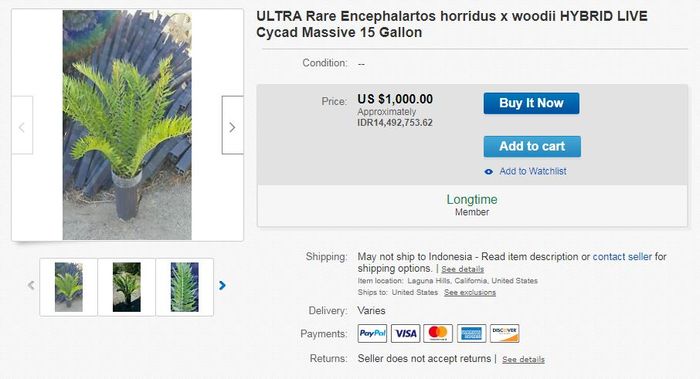Buy It Now for US $1,000.00
700x379 pixels.
(x=531, y=103)
